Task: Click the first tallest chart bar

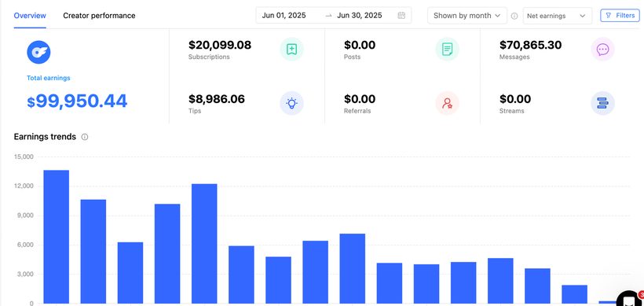Action: (x=57, y=237)
